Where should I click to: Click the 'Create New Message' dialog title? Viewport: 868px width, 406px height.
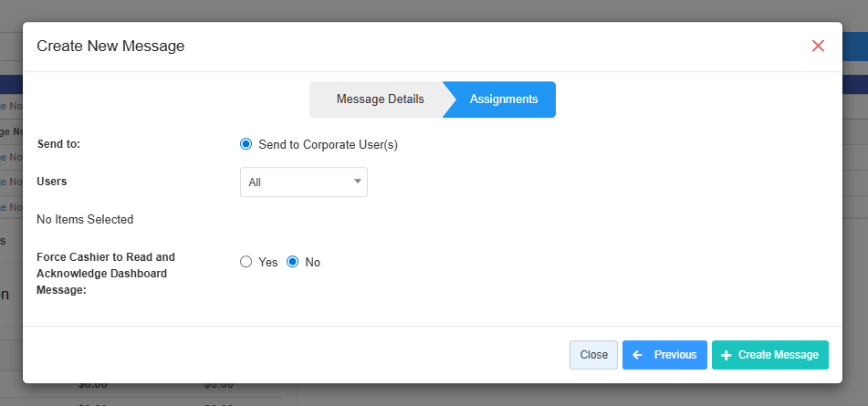point(110,46)
